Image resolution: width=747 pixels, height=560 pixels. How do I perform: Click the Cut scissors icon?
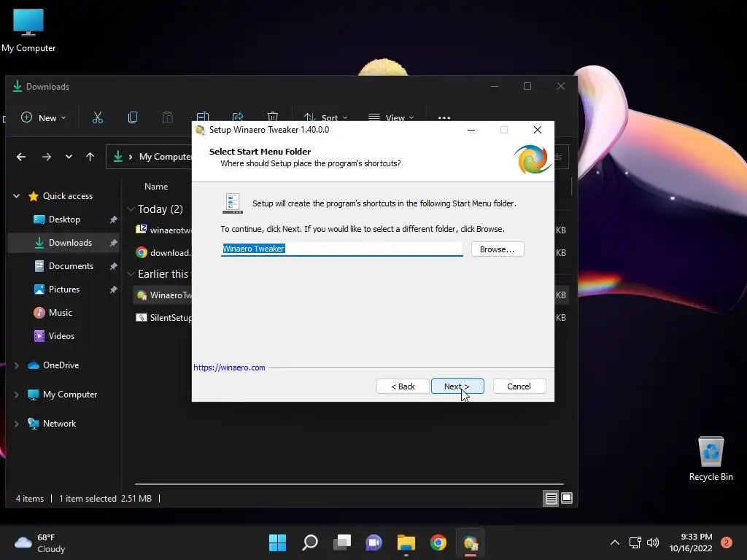tap(98, 117)
